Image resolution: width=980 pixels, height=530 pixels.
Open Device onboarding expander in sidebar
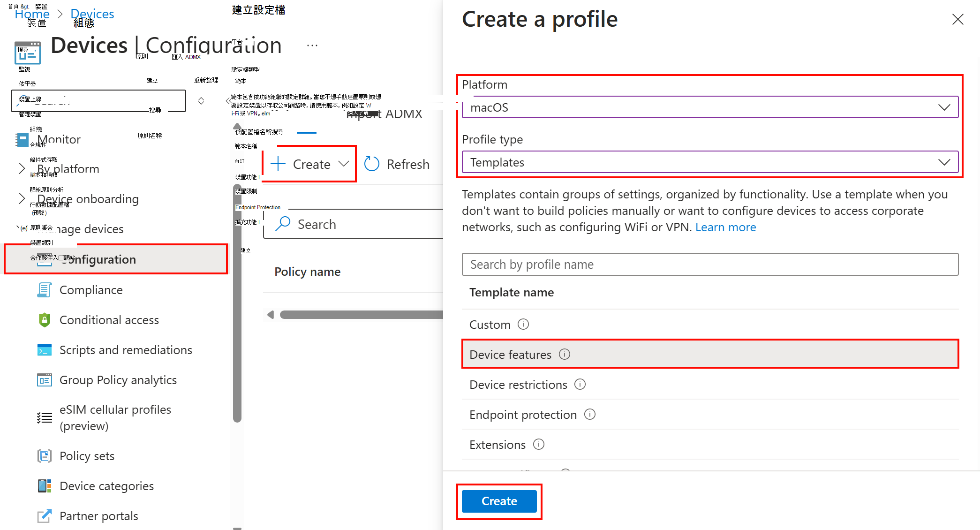click(23, 198)
